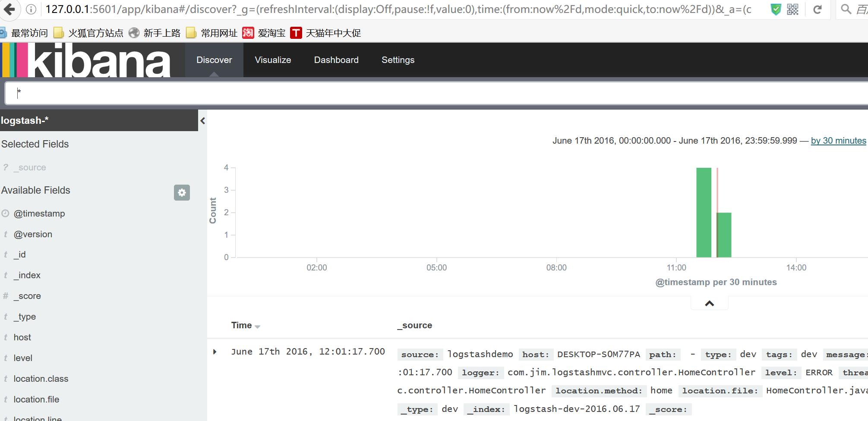Click the query search input field

[436, 93]
